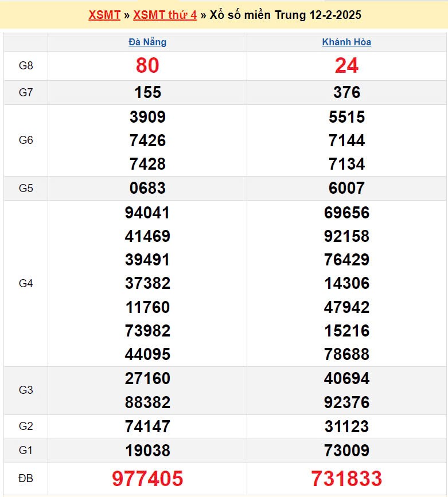Select the G7 row label

26,92
